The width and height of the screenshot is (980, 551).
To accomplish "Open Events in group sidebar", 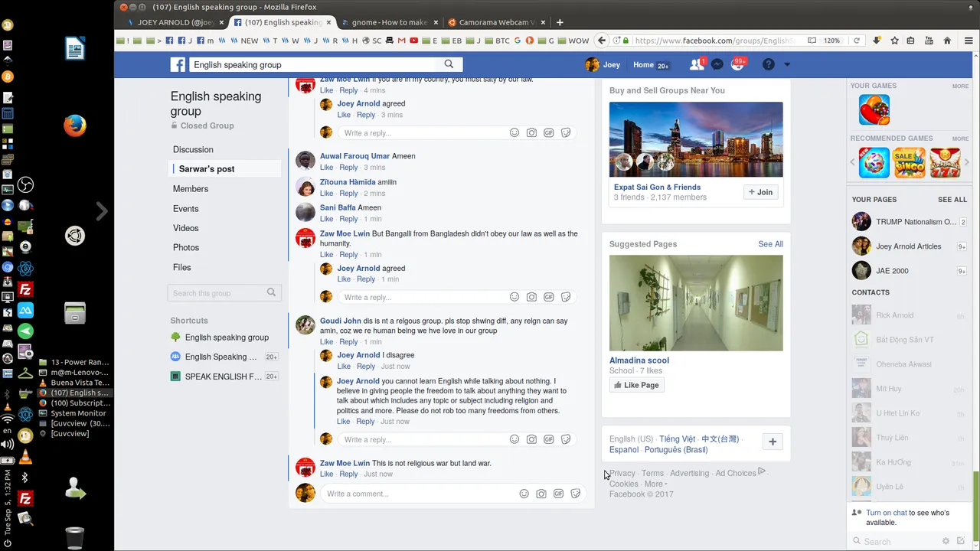I will (185, 208).
